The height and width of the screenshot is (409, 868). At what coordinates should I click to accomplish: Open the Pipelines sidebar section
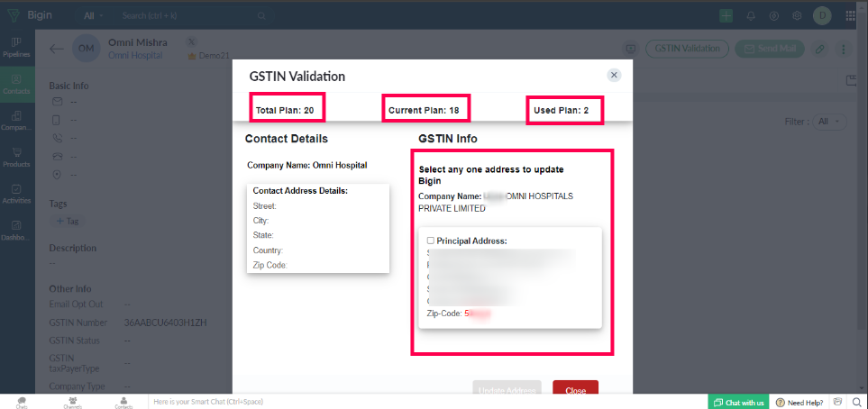(x=16, y=48)
